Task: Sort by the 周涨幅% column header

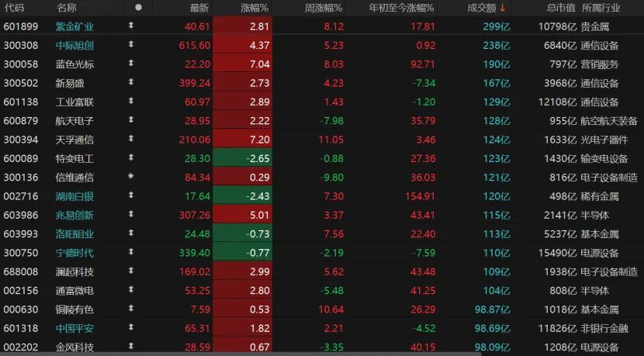Action: point(324,8)
